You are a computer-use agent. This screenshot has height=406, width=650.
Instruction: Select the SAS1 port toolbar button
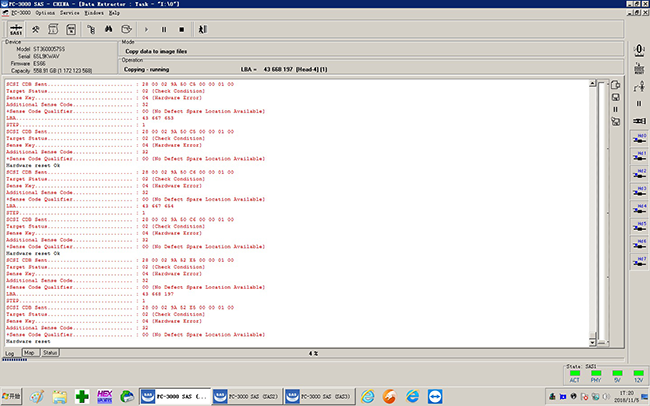[x=16, y=29]
